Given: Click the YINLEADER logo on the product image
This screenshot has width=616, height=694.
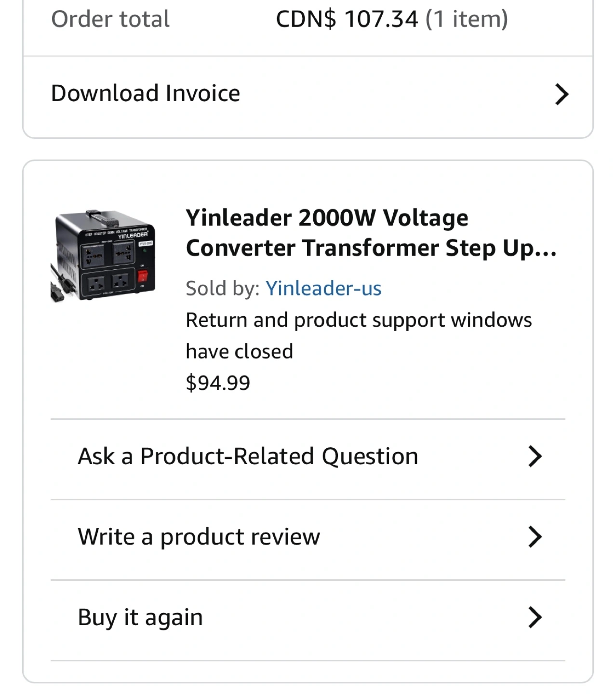Looking at the screenshot, I should point(133,235).
